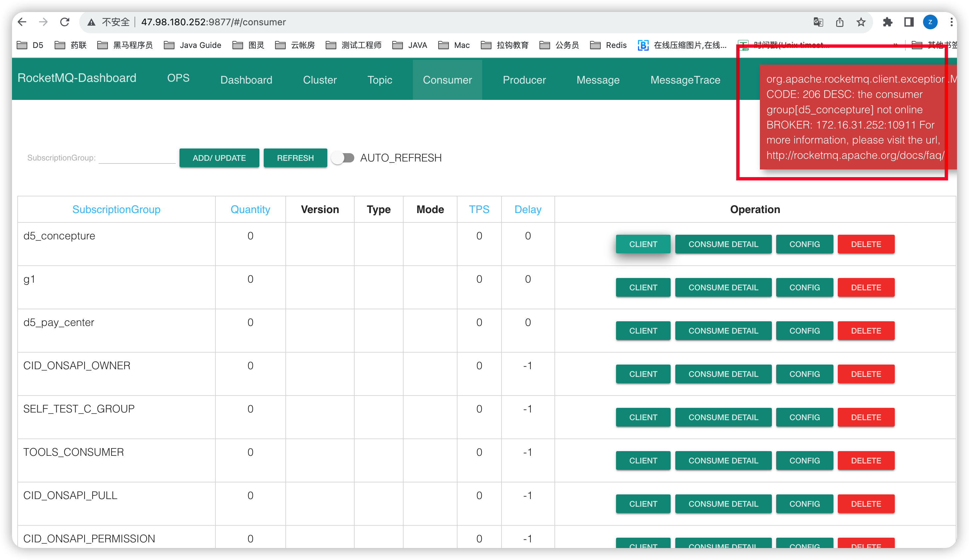Open the Mac bookmark folder
Image resolution: width=969 pixels, height=560 pixels.
[x=454, y=45]
